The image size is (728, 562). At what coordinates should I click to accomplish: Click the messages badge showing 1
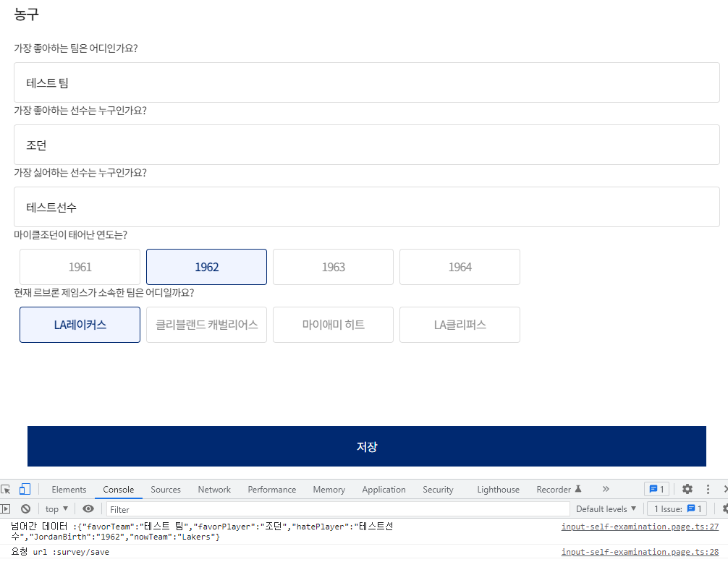[656, 489]
